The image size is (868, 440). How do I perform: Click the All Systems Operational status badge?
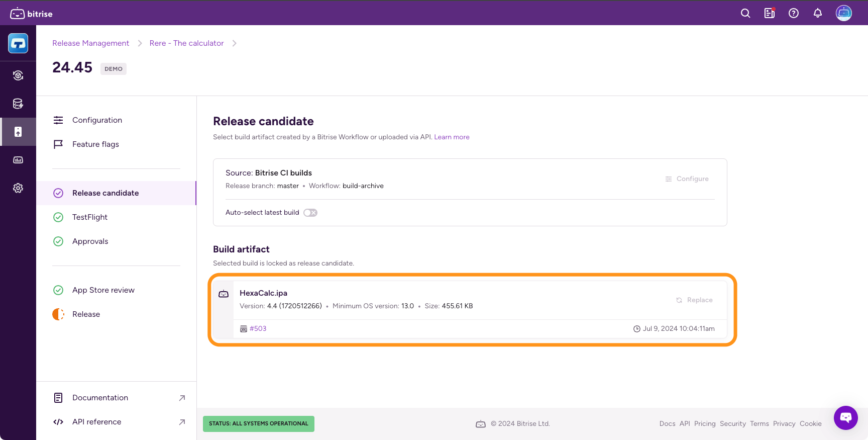pos(258,424)
